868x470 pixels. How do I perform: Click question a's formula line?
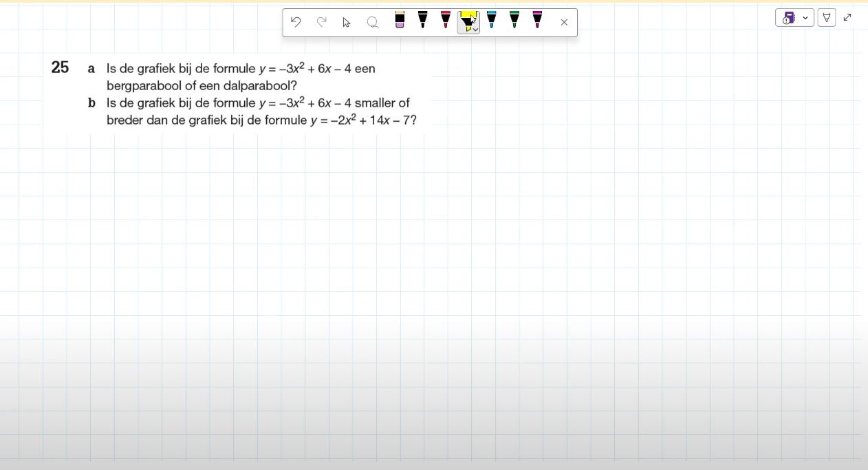coord(241,68)
